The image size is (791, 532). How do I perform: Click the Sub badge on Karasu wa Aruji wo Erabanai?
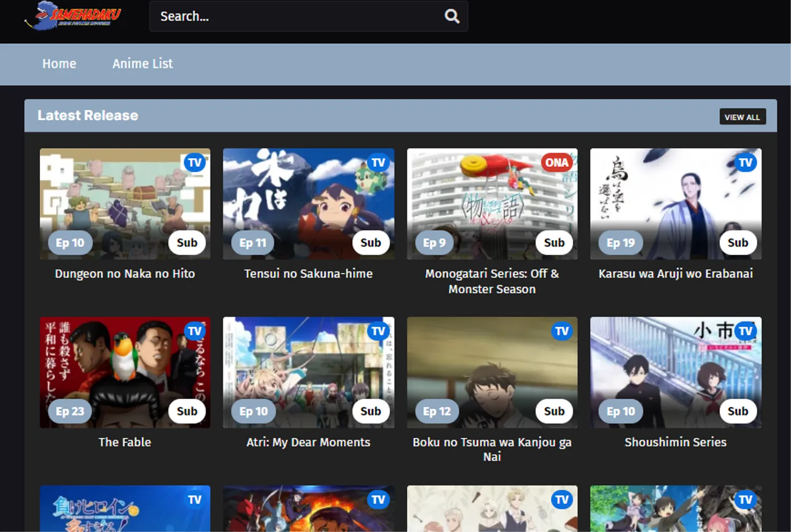[x=738, y=243]
